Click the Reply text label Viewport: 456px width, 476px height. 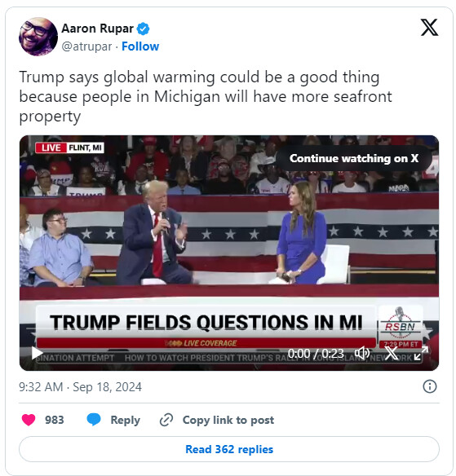coord(125,420)
